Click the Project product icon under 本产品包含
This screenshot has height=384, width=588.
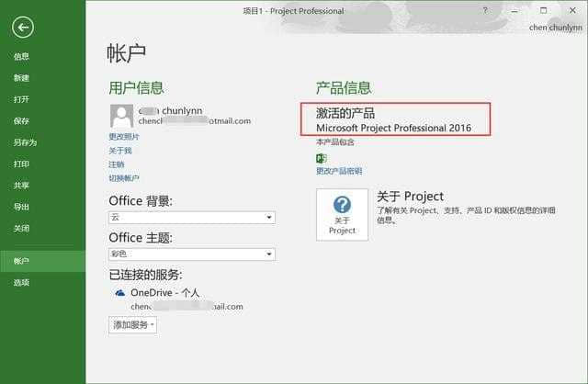[x=322, y=158]
